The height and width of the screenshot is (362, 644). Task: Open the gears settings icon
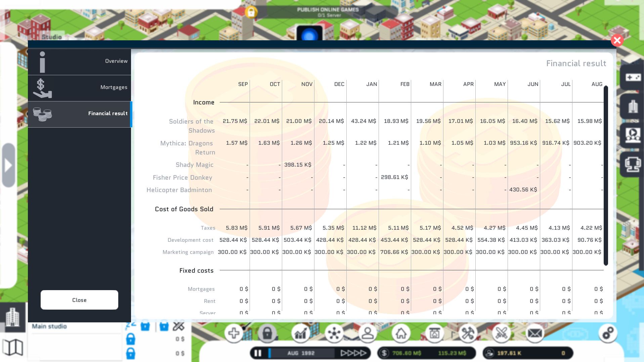pos(608,333)
